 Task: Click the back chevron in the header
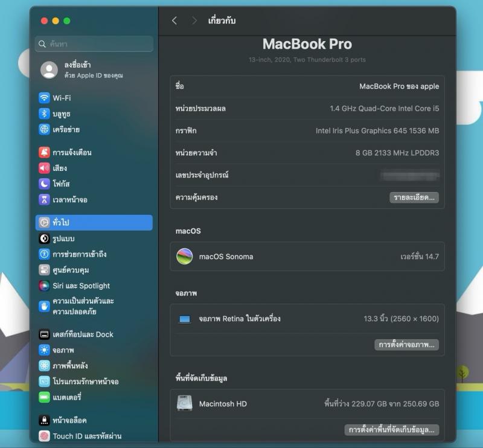coord(174,21)
